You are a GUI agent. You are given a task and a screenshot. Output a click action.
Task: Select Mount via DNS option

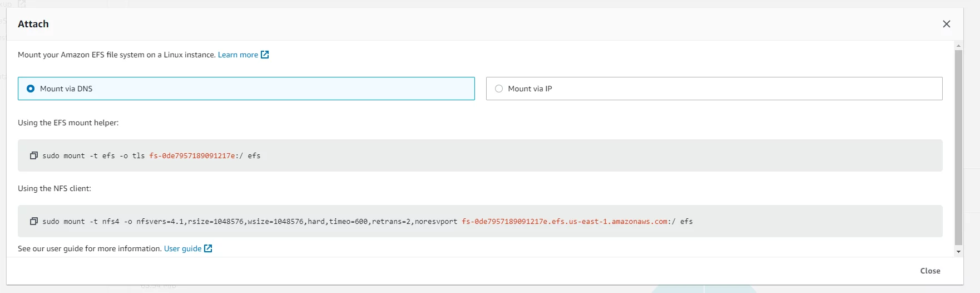[246, 89]
